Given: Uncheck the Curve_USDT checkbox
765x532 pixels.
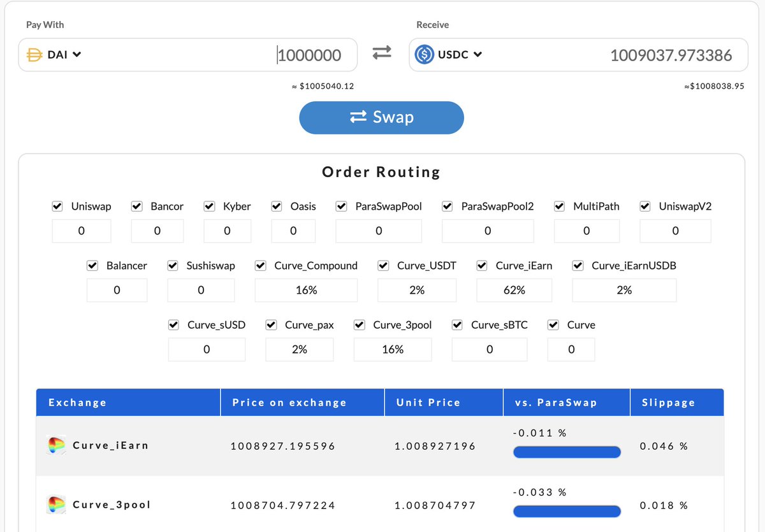Looking at the screenshot, I should pos(383,266).
